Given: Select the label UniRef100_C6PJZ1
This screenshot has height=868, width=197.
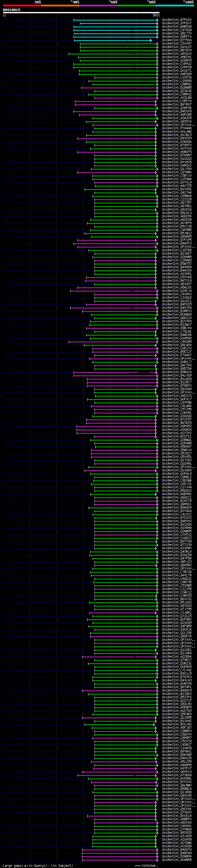Looking at the screenshot, I should pos(176,484).
